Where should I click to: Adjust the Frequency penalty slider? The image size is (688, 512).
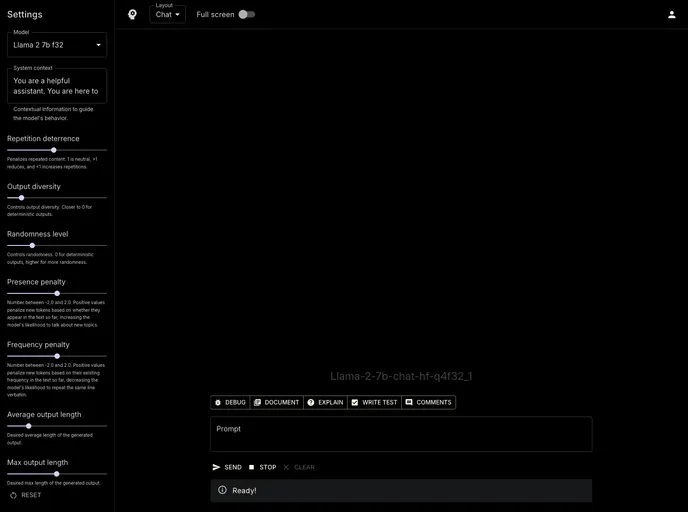click(x=57, y=356)
